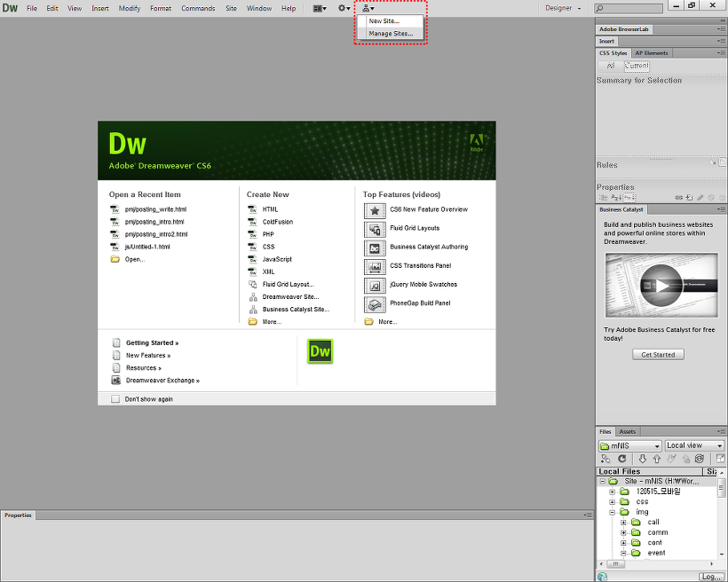Refresh the Files panel list

pyautogui.click(x=622, y=459)
